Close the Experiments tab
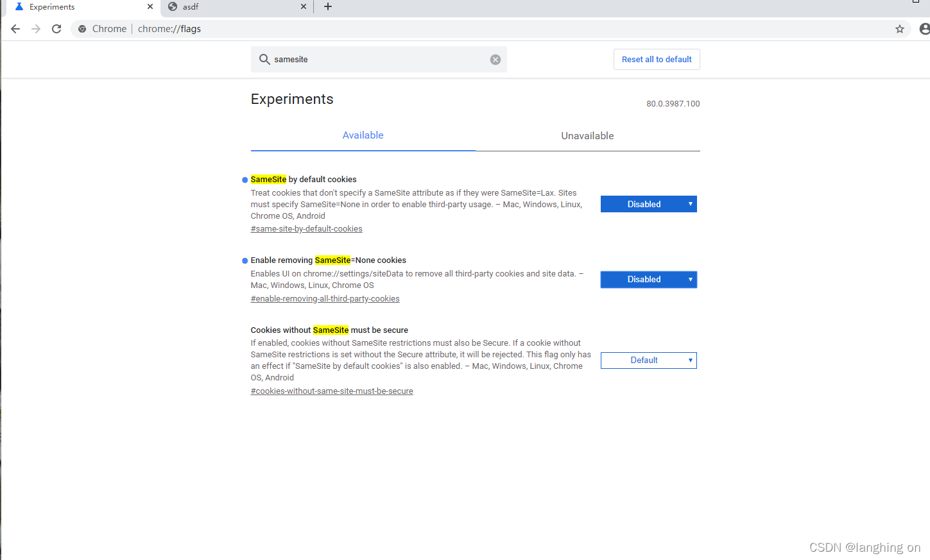930x560 pixels. click(x=150, y=6)
